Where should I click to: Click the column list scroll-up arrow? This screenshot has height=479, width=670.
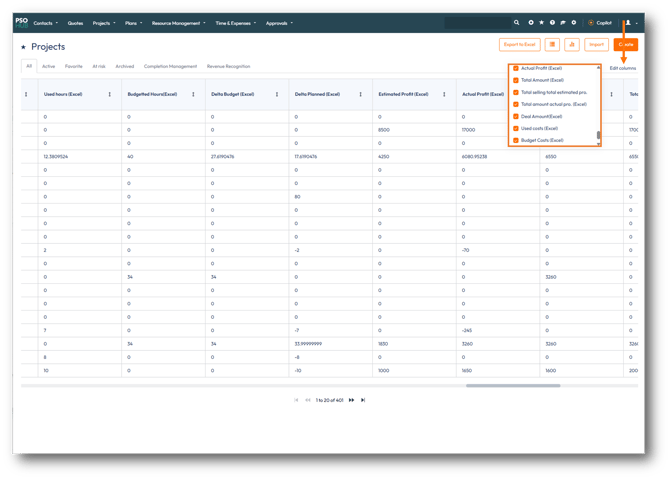tap(598, 68)
